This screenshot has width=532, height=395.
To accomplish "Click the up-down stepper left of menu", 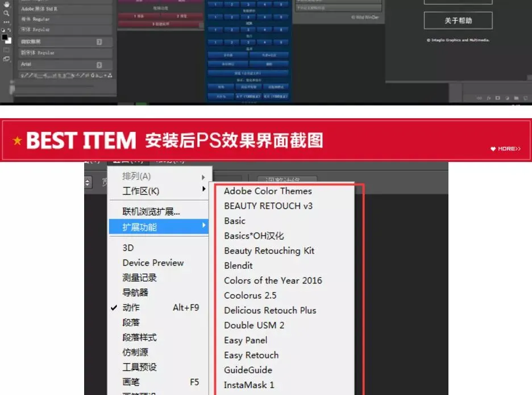I will pyautogui.click(x=88, y=182).
